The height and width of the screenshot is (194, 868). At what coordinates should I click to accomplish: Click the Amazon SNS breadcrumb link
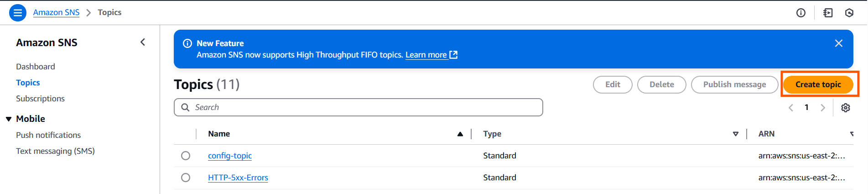click(x=56, y=12)
